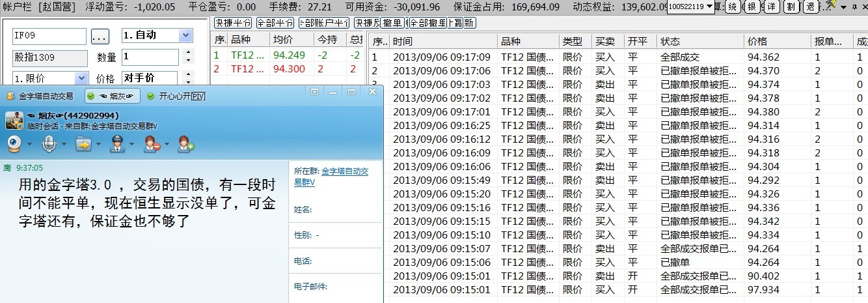Click the 类型 column header in orders table
The width and height of the screenshot is (868, 303).
click(x=576, y=41)
